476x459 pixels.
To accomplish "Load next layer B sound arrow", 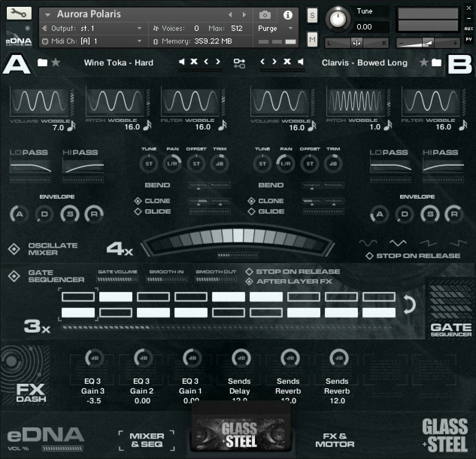I will click(x=274, y=61).
